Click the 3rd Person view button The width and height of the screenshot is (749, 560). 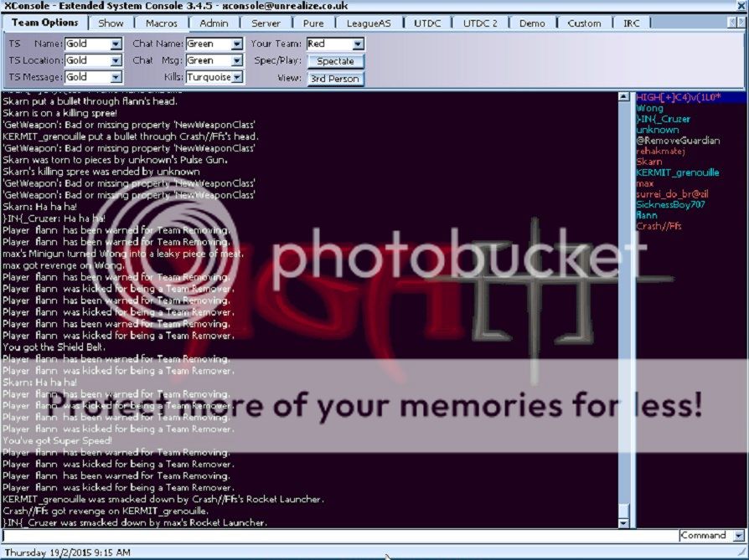[335, 79]
